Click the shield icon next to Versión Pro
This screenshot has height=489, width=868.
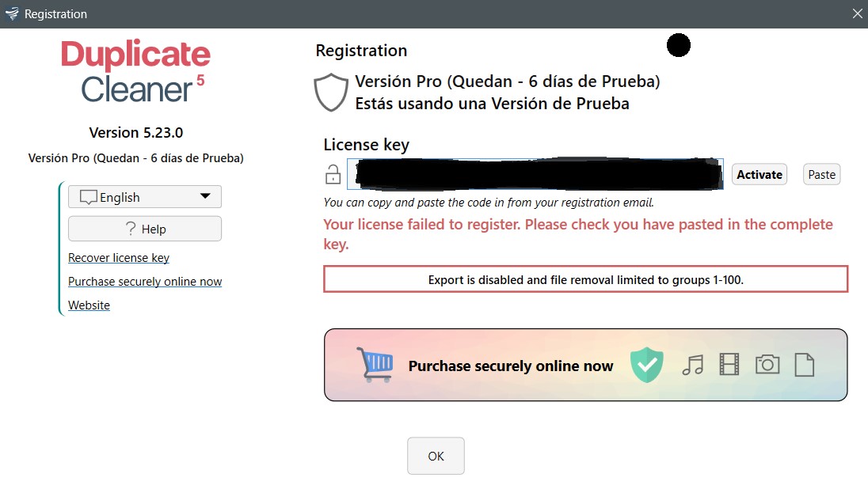pos(331,92)
